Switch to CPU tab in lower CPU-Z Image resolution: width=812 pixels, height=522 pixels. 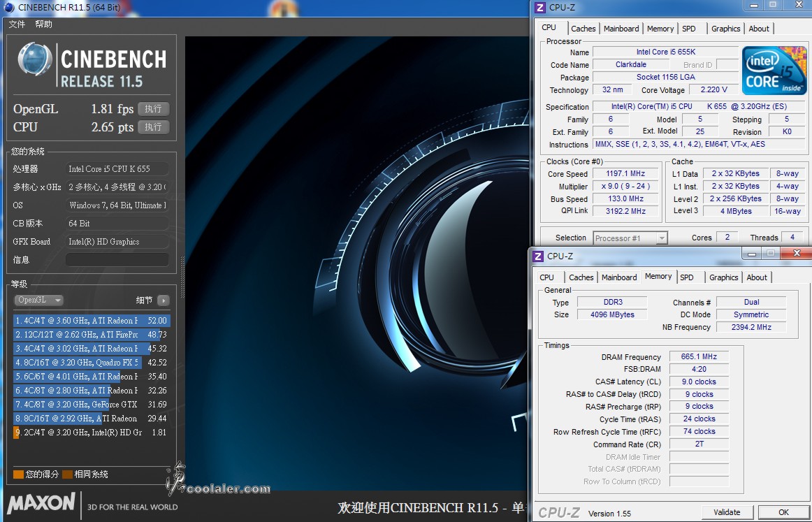[x=547, y=277]
